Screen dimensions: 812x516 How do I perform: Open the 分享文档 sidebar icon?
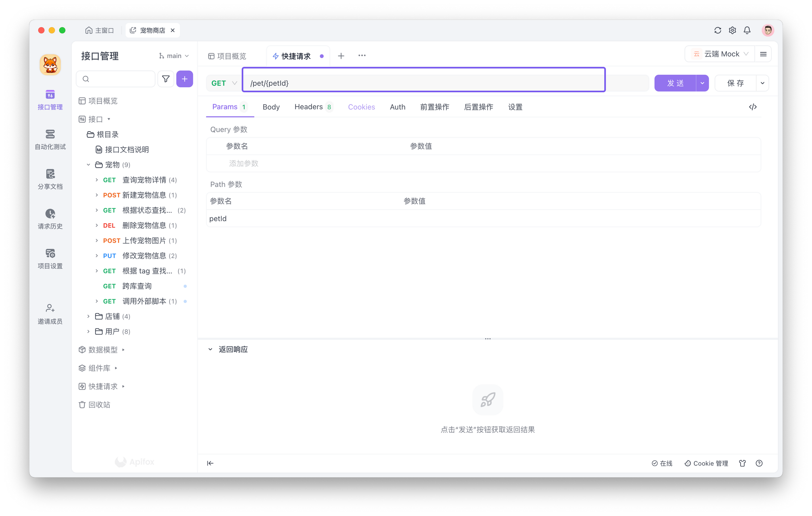(x=50, y=179)
